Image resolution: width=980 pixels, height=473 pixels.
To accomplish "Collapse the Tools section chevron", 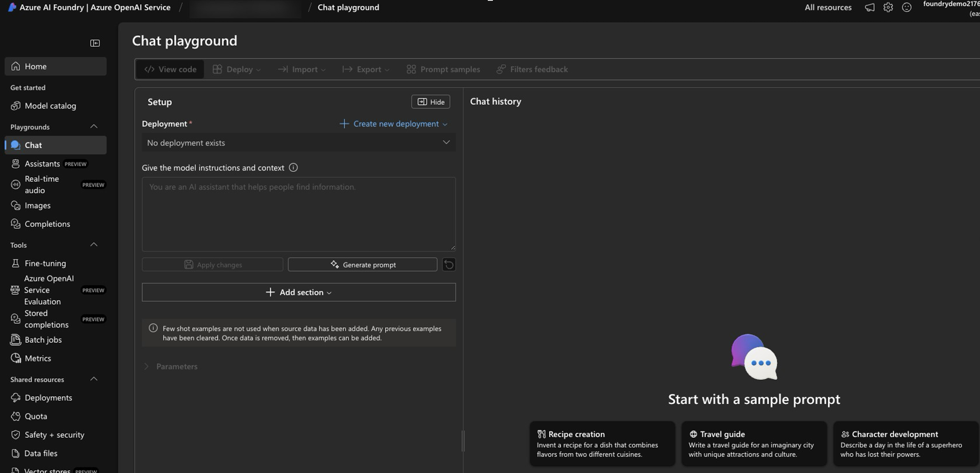I will tap(94, 245).
